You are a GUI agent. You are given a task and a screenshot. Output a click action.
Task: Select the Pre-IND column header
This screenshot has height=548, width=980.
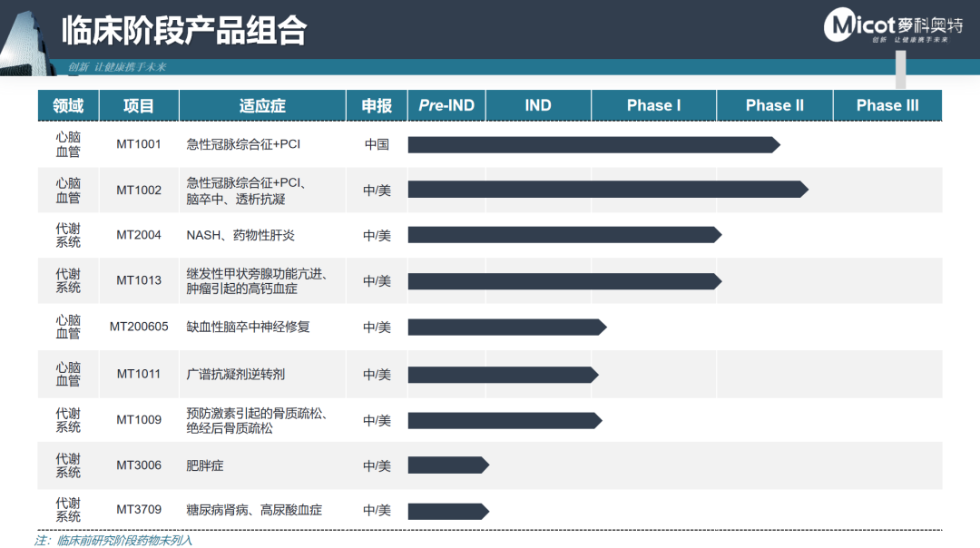click(x=446, y=105)
